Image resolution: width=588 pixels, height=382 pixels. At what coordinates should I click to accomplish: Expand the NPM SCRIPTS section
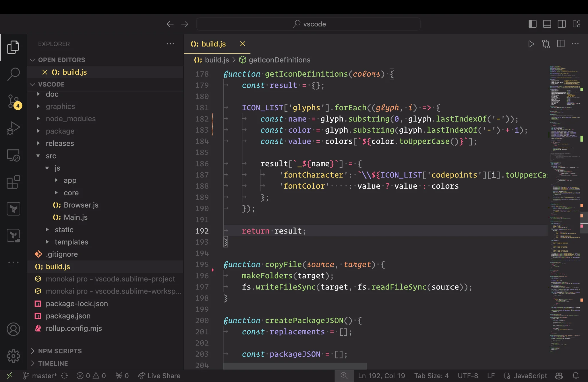[60, 351]
